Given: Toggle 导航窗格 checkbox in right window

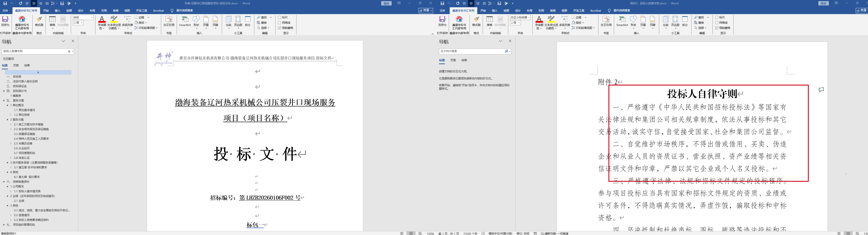Looking at the screenshot, I should (717, 28).
